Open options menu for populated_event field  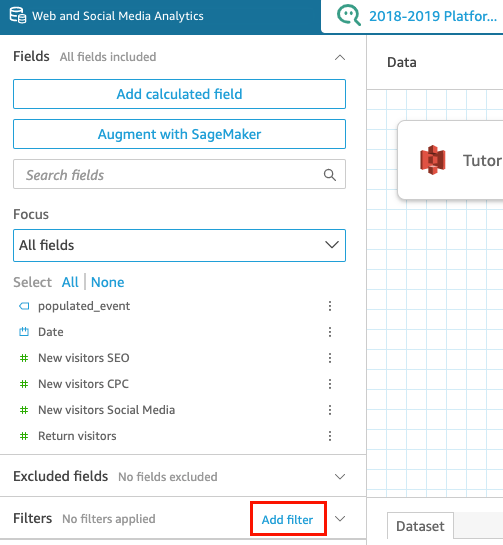[330, 306]
